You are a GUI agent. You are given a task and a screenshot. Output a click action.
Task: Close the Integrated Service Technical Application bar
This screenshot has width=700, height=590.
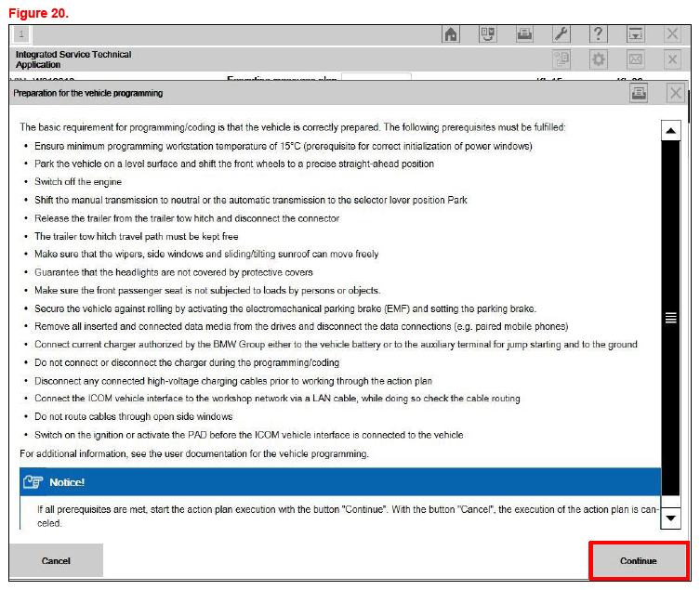(x=673, y=59)
